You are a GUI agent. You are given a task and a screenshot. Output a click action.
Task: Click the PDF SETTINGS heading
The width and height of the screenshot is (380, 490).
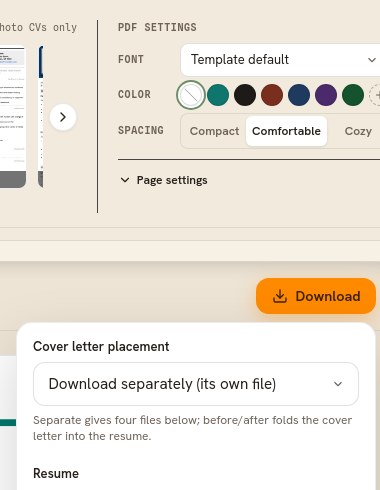point(157,27)
